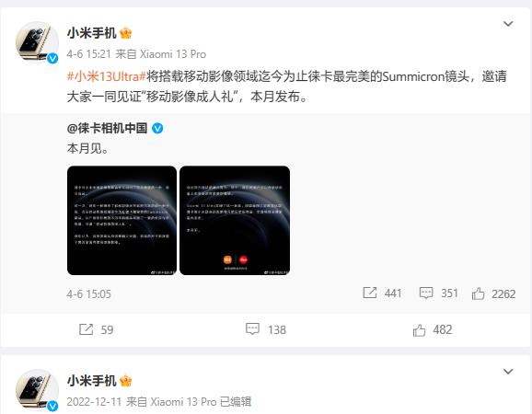This screenshot has width=532, height=414.
Task: Open 小米手机 username on the second post
Action: tap(92, 381)
